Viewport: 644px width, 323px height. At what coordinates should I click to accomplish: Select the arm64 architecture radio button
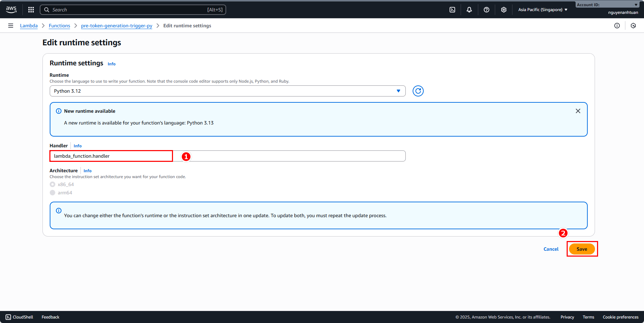tap(52, 193)
